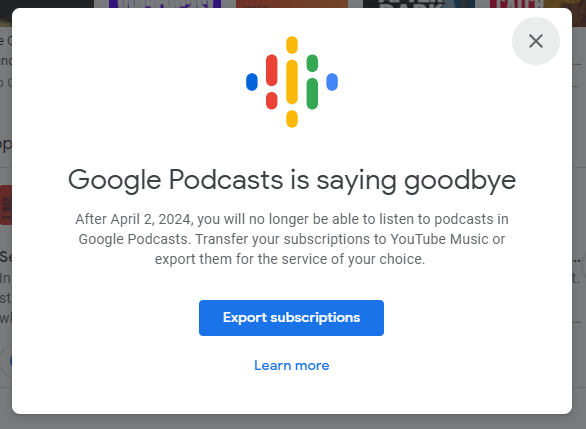Click the tall red bar in logo
The width and height of the screenshot is (586, 429).
pyautogui.click(x=272, y=70)
